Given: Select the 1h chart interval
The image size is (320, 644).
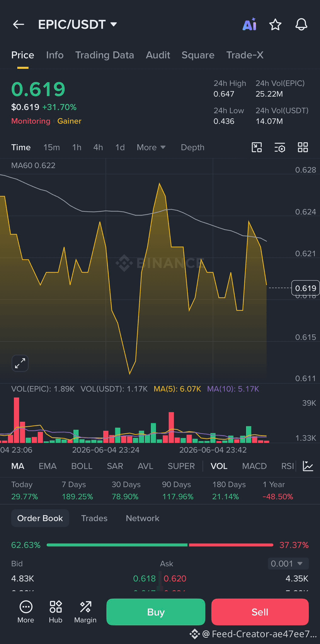Looking at the screenshot, I should pyautogui.click(x=77, y=147).
